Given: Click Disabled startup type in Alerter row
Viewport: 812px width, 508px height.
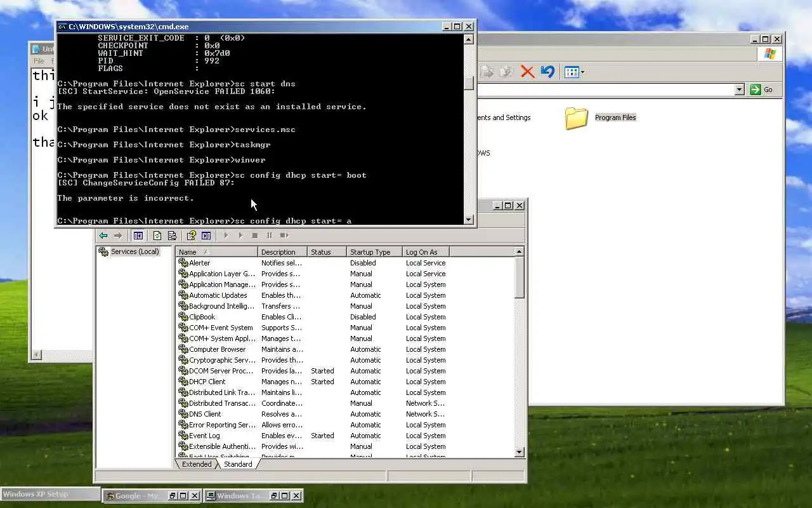Looking at the screenshot, I should (x=363, y=263).
